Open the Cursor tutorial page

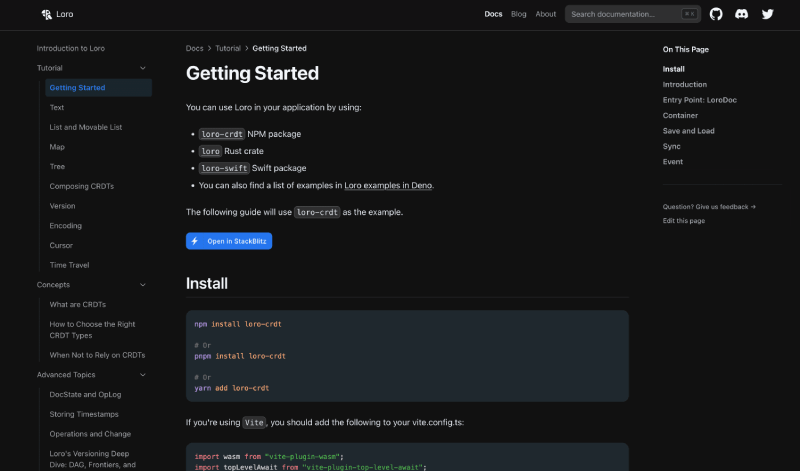[61, 245]
